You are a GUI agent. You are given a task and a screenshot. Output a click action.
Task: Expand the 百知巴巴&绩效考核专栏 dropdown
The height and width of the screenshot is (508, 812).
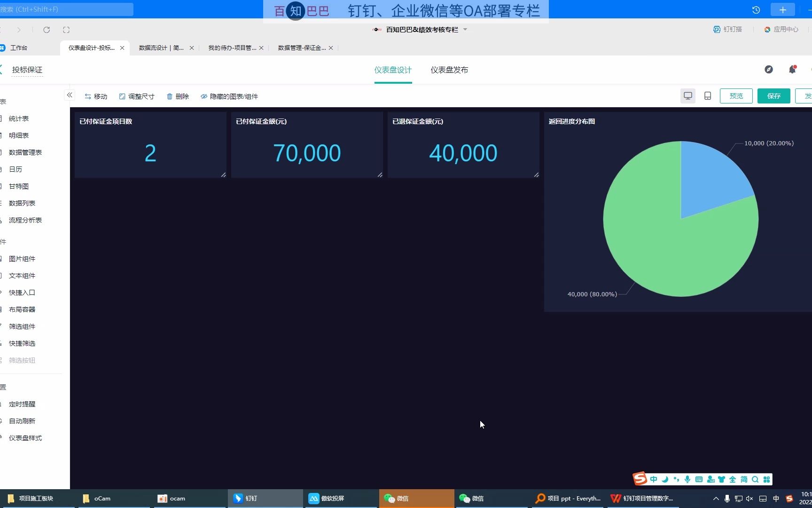pyautogui.click(x=465, y=30)
